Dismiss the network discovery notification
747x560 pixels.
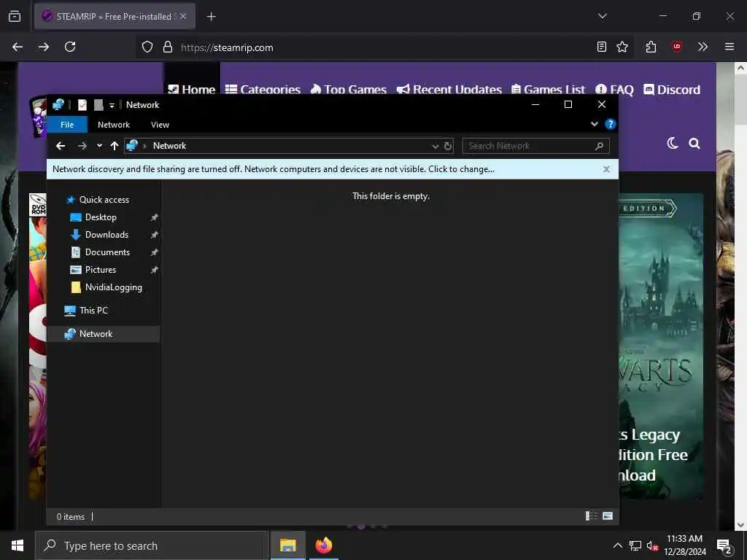pos(606,169)
